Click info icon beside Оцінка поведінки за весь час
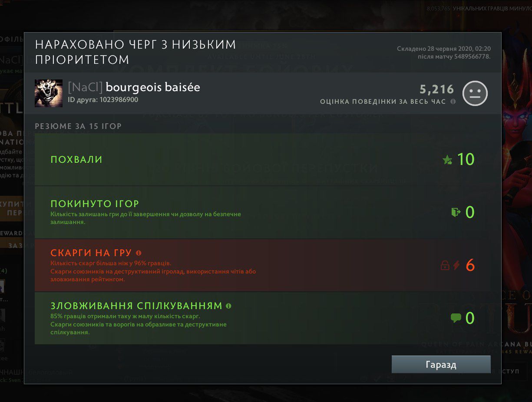 pos(453,102)
